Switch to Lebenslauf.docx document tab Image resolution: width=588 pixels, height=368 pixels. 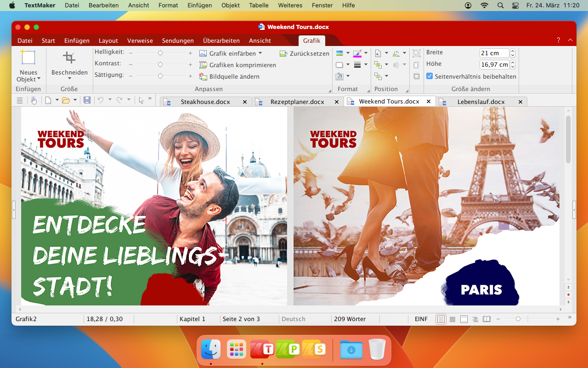click(x=481, y=102)
